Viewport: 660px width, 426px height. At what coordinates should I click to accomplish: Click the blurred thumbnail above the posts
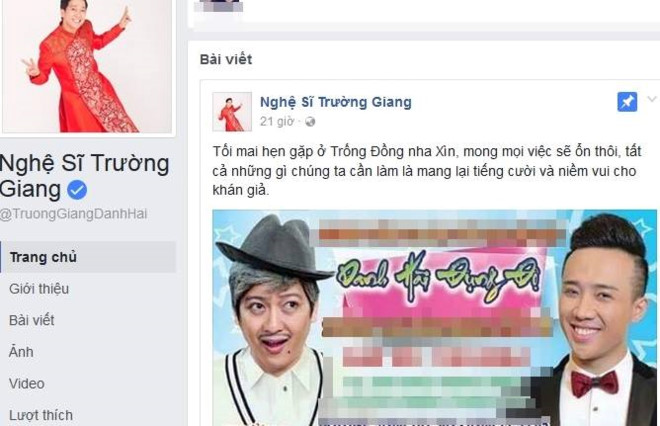tap(221, 5)
